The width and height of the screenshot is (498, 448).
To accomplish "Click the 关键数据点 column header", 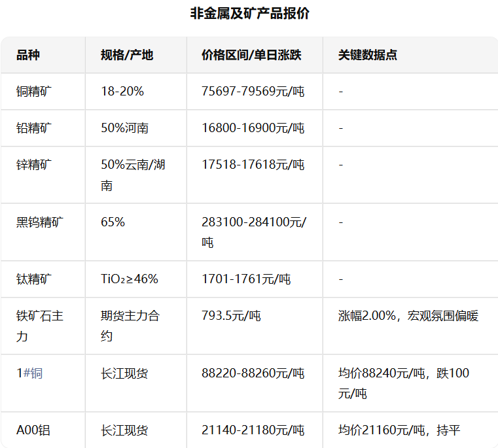I will (x=368, y=55).
